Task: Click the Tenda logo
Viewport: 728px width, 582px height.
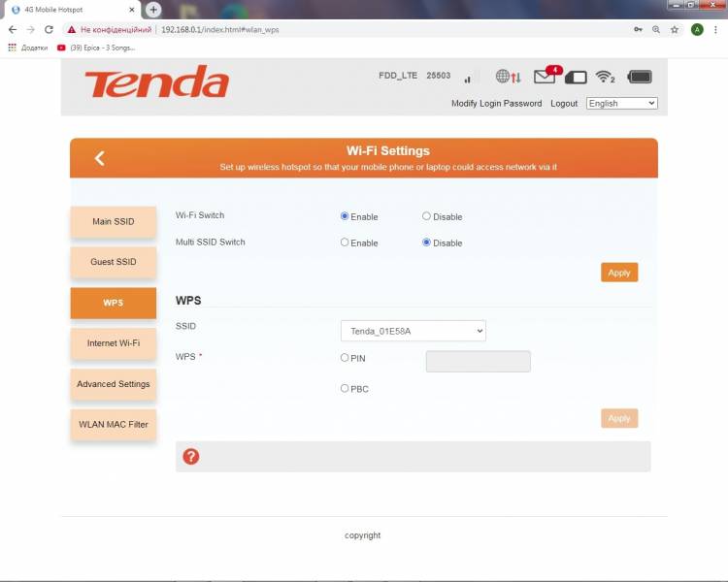Action: (156, 82)
